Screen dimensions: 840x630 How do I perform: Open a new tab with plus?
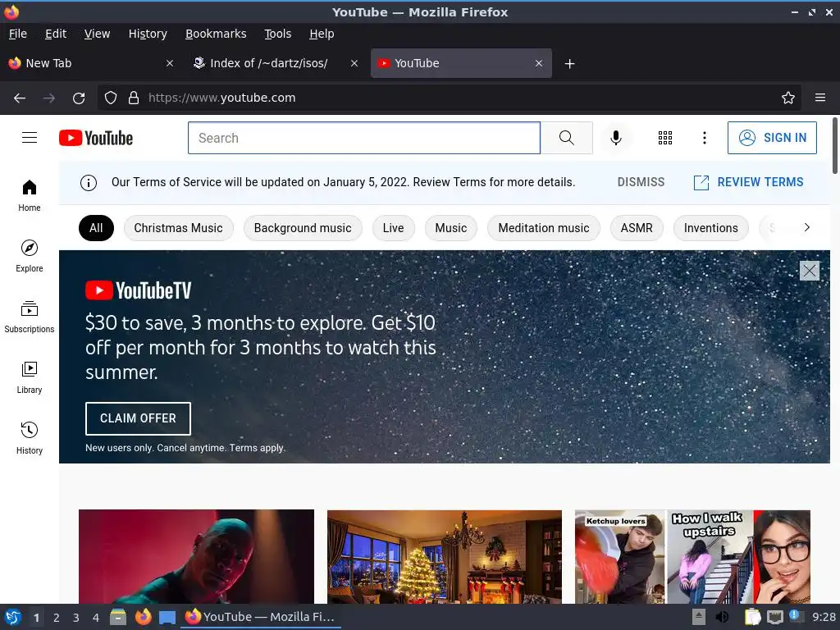(x=569, y=64)
